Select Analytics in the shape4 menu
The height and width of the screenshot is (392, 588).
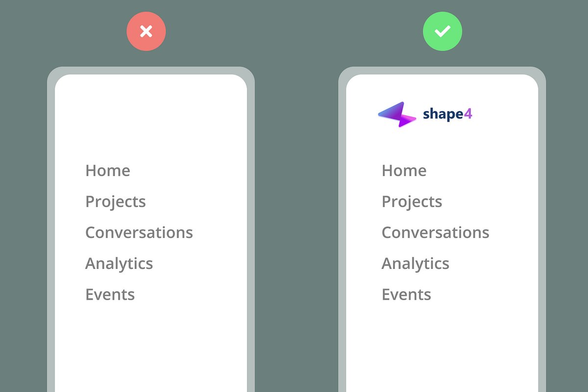point(416,263)
